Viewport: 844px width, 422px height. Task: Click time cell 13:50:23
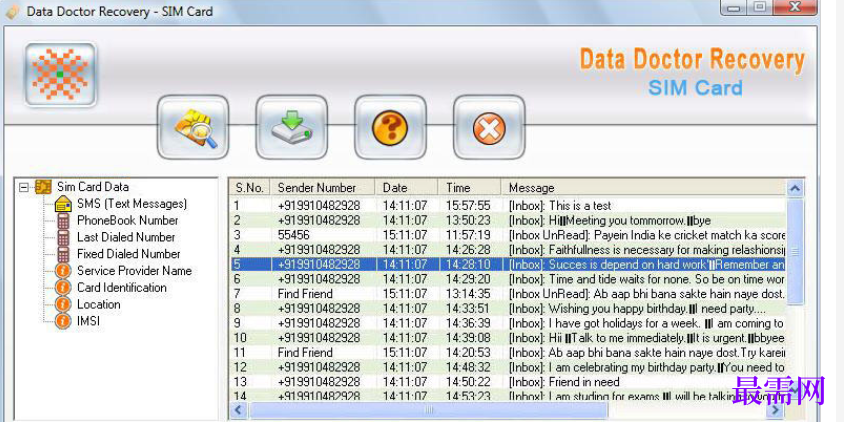[468, 220]
